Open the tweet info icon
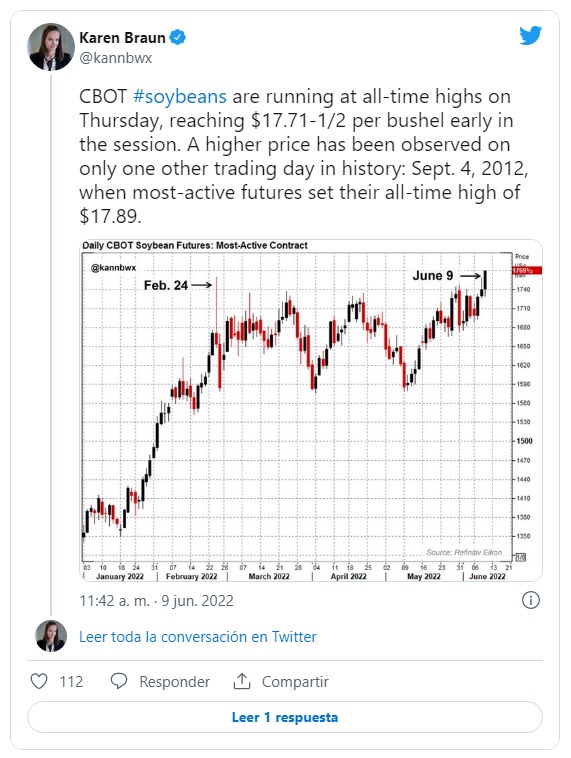This screenshot has width=571, height=758. tap(530, 600)
